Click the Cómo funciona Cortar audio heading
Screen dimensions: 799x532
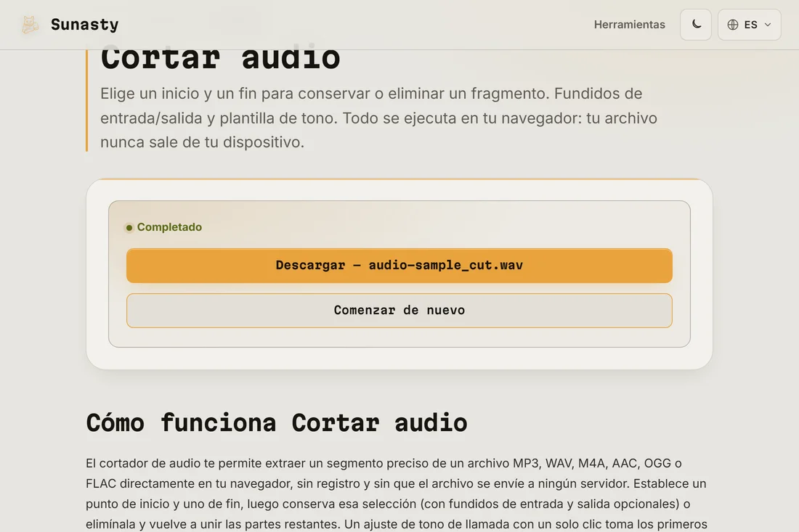point(276,422)
